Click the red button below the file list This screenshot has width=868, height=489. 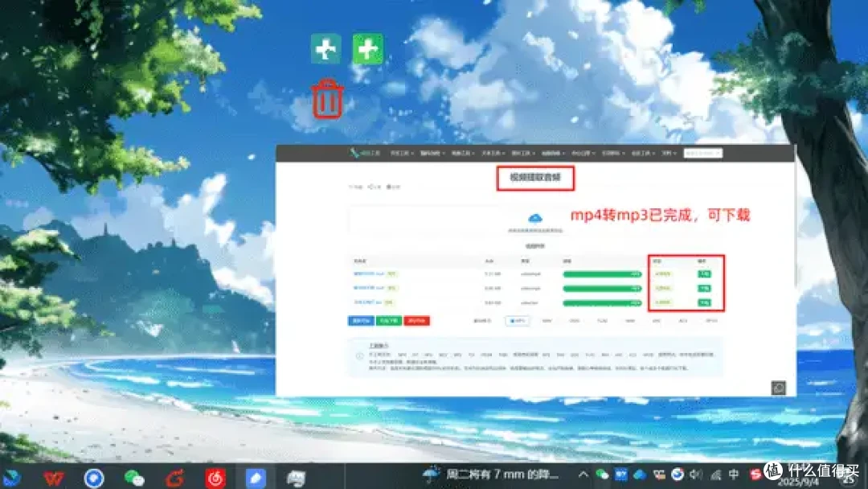tap(417, 321)
